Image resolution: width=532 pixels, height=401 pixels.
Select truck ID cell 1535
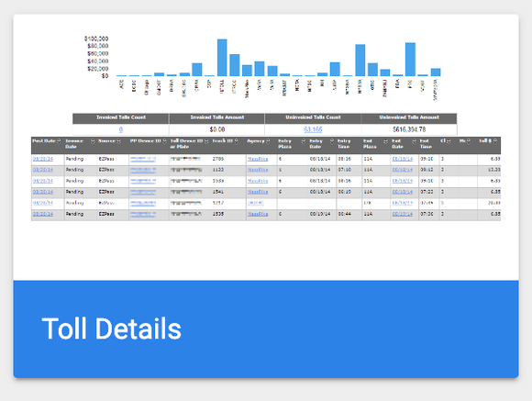(218, 214)
